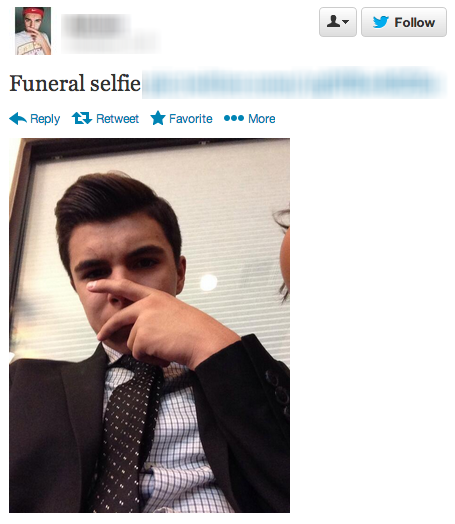The width and height of the screenshot is (455, 524).
Task: Click the blurred username next to avatar
Action: click(97, 25)
